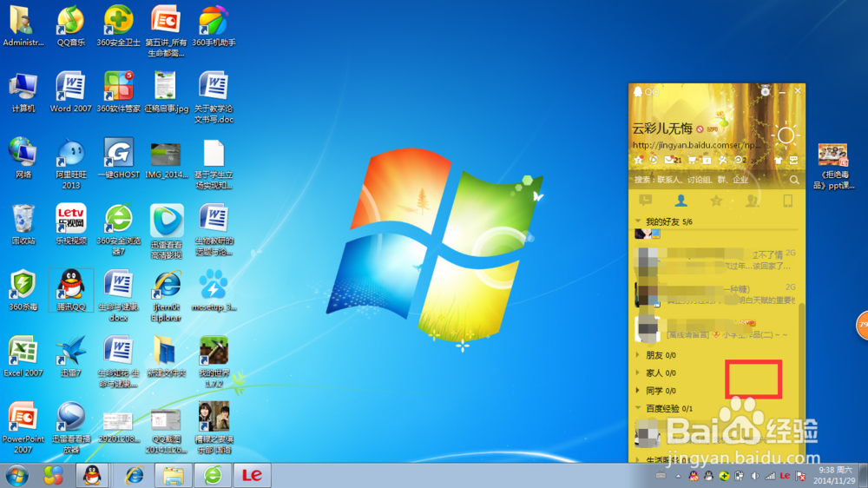Click the jingyan.baidu.com signature link
This screenshot has width=868, height=488.
coord(696,144)
